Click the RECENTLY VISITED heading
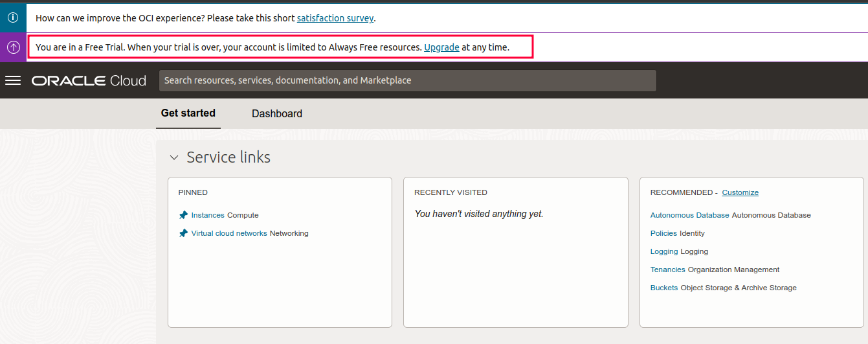Viewport: 868px width, 344px height. (451, 192)
